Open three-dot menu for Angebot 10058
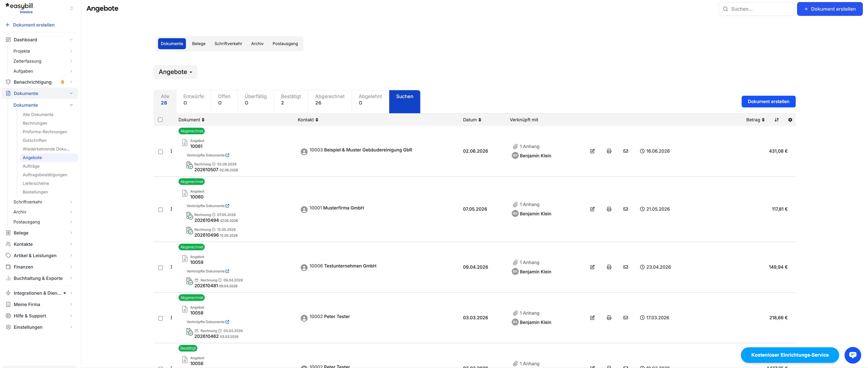Viewport: 868px width, 368px height. (x=171, y=317)
